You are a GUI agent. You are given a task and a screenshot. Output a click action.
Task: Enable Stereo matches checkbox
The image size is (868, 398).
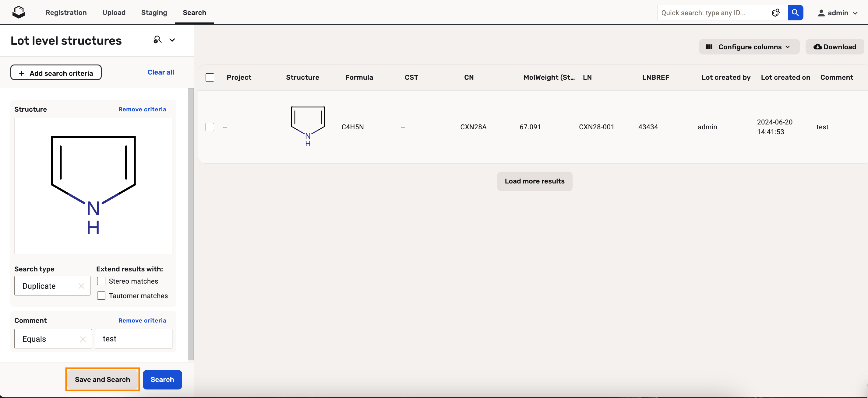[101, 281]
